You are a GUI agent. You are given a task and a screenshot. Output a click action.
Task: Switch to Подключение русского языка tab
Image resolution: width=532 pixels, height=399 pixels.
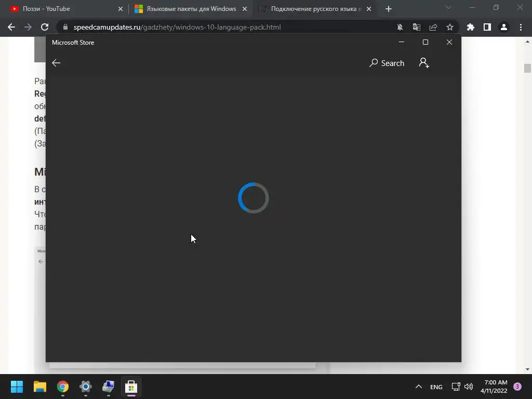(315, 9)
